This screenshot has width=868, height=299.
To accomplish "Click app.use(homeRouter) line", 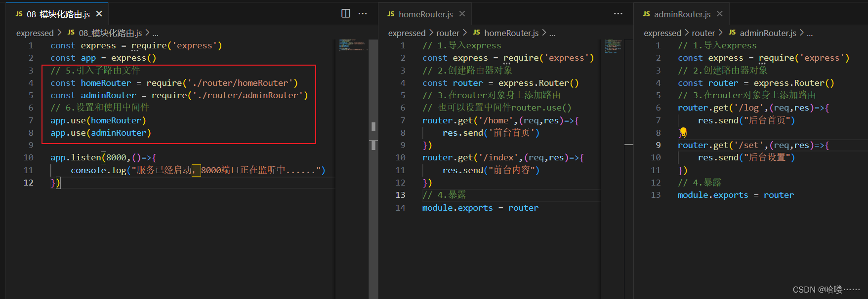I will [x=98, y=120].
